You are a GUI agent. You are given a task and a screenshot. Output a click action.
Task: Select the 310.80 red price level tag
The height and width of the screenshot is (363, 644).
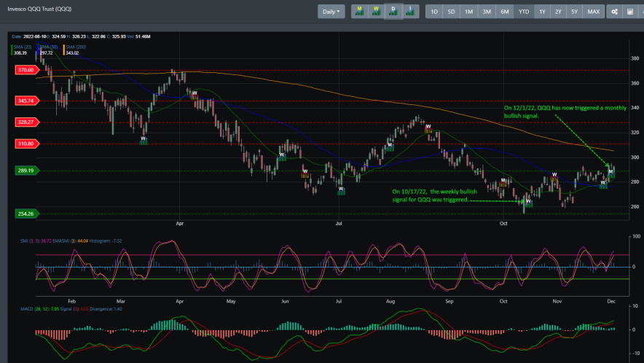pyautogui.click(x=26, y=144)
